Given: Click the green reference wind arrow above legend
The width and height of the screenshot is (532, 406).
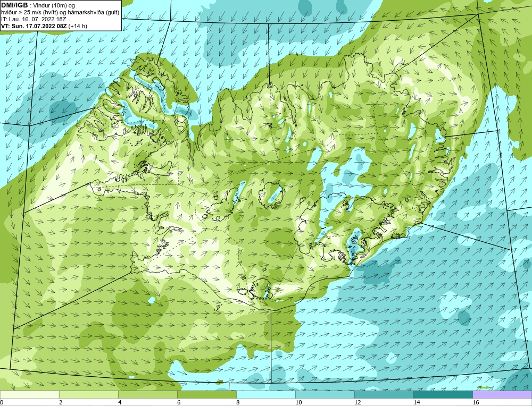Looking at the screenshot, I should [484, 387].
